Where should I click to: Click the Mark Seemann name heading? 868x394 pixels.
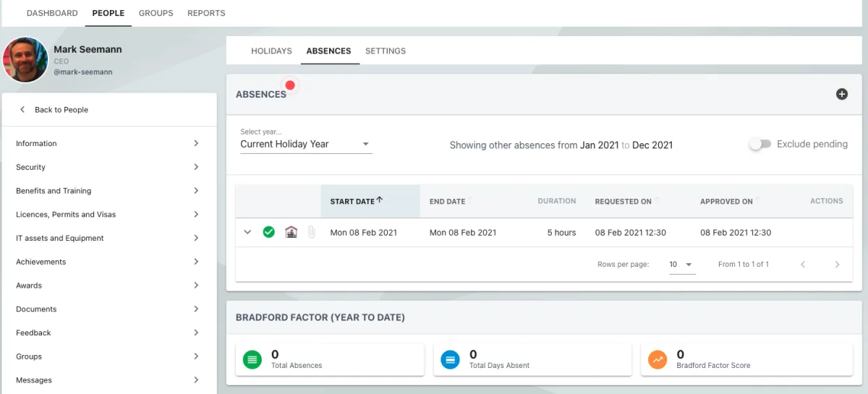pos(88,49)
